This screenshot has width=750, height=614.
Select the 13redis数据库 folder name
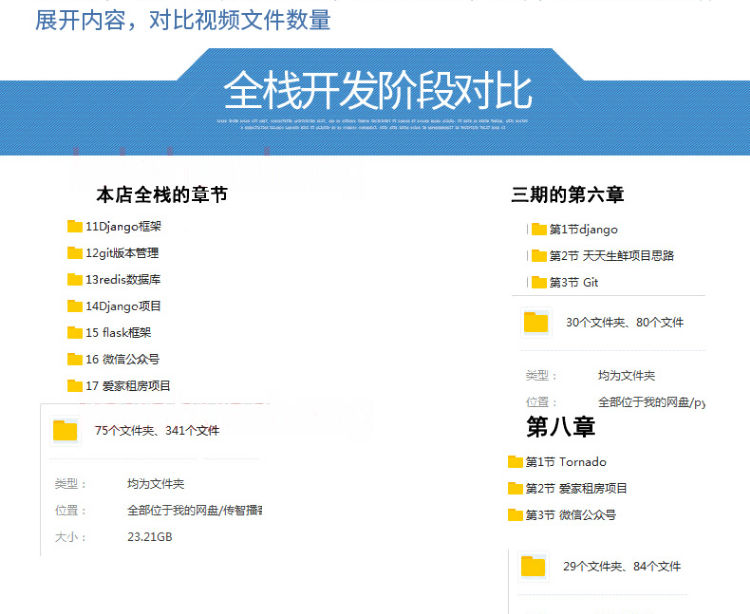pos(123,279)
